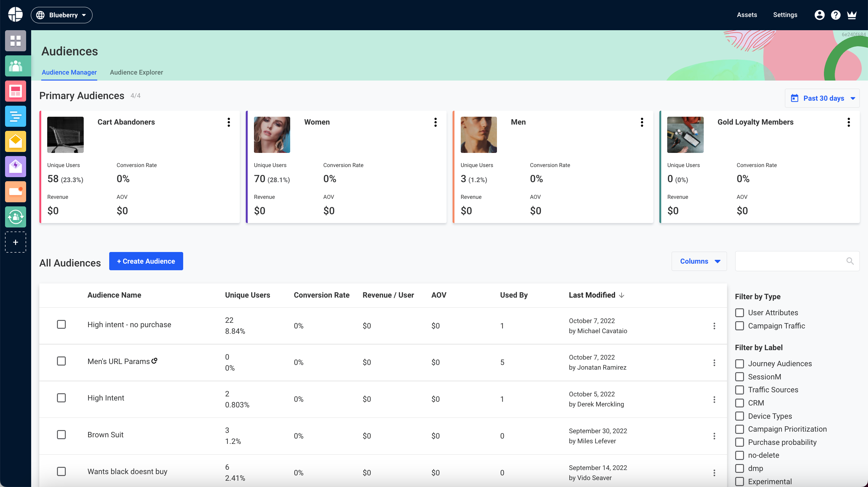Open the Blueberry site selector dropdown
The height and width of the screenshot is (487, 868).
point(62,15)
